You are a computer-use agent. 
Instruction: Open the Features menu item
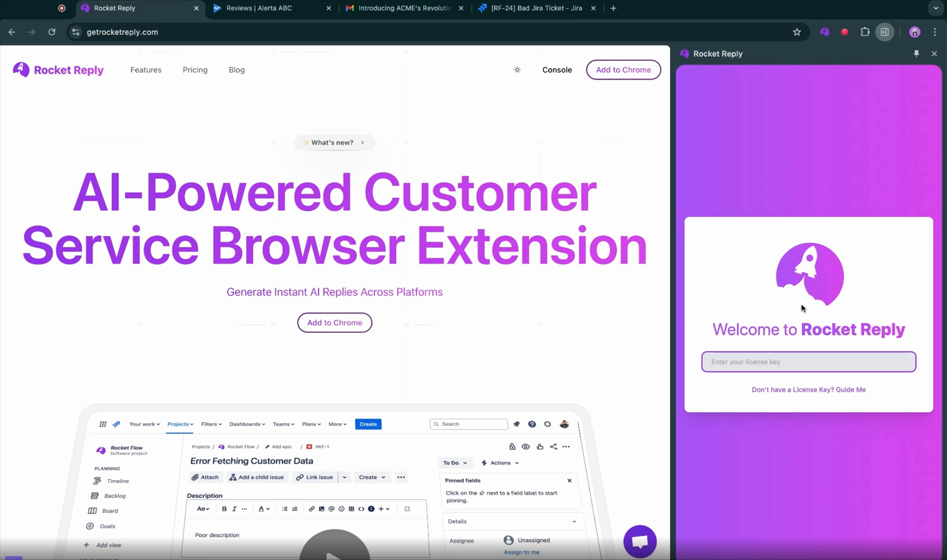pos(146,70)
